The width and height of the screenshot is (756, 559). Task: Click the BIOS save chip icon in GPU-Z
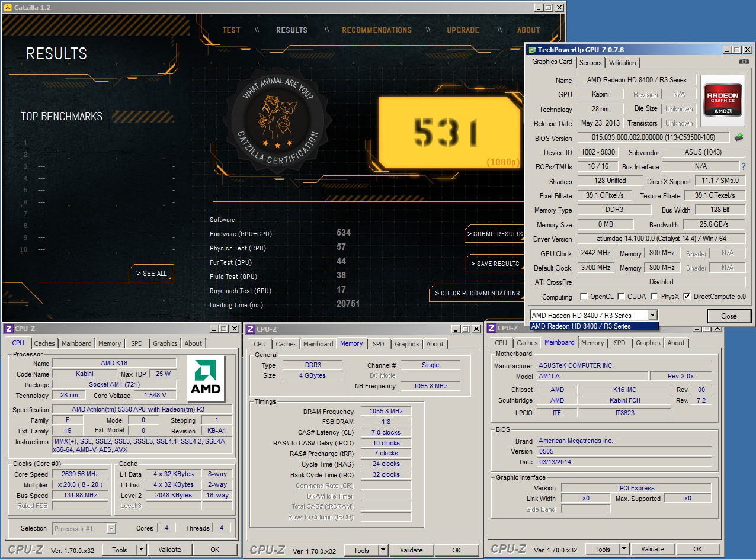pyautogui.click(x=739, y=137)
